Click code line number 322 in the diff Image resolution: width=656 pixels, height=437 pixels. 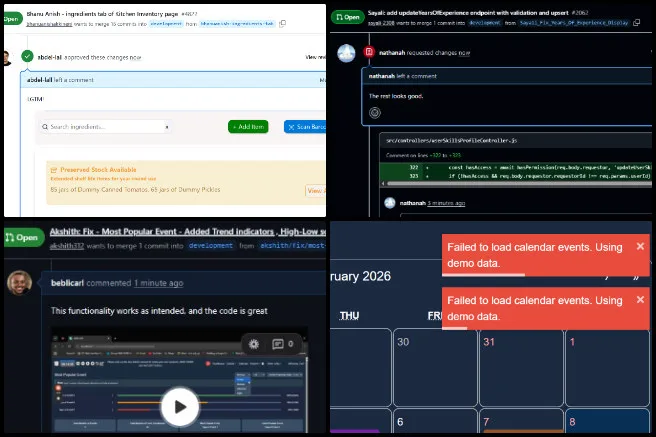click(x=414, y=167)
